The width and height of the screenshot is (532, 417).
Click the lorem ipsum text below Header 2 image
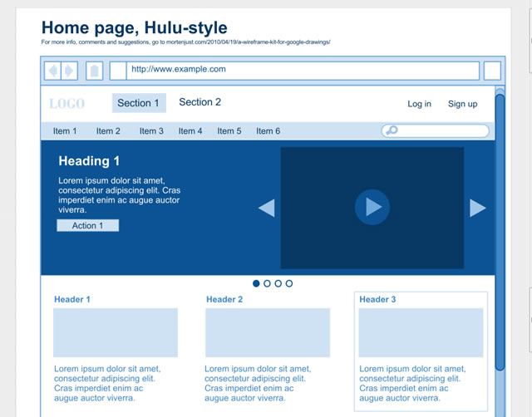pos(258,383)
